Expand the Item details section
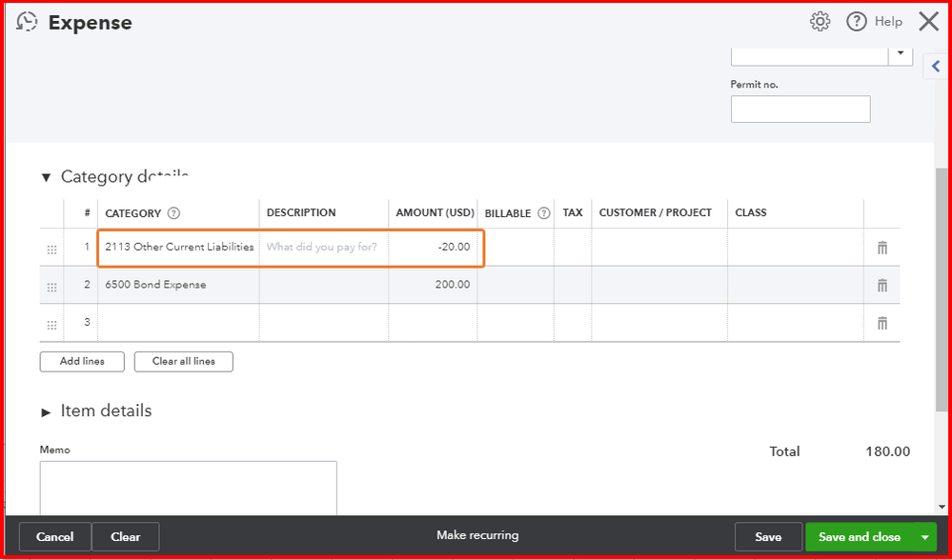 46,412
